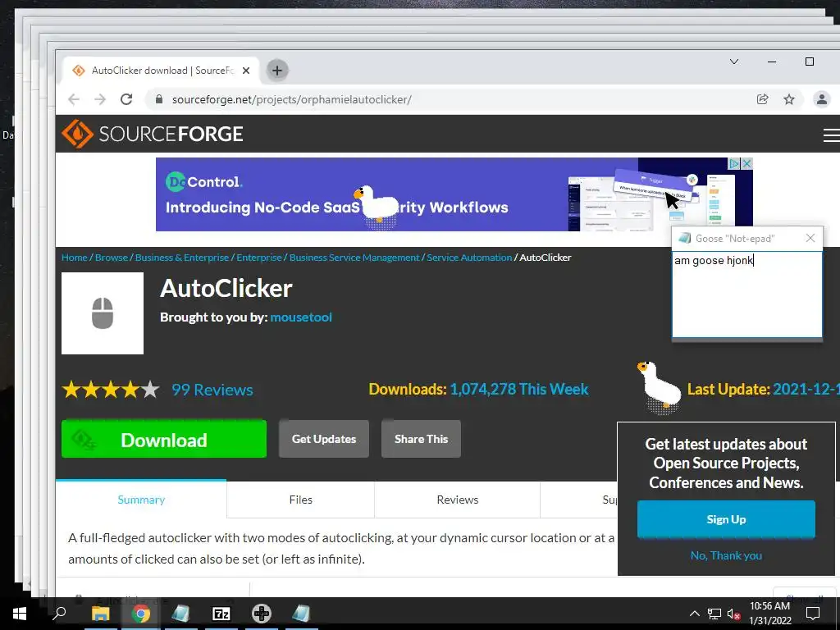Viewport: 840px width, 630px height.
Task: Open the Windows notification center
Action: tap(813, 614)
